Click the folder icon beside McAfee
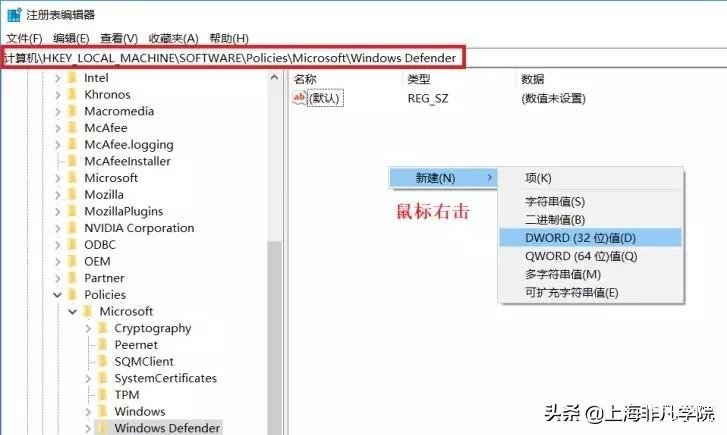The width and height of the screenshot is (727, 435). click(72, 128)
